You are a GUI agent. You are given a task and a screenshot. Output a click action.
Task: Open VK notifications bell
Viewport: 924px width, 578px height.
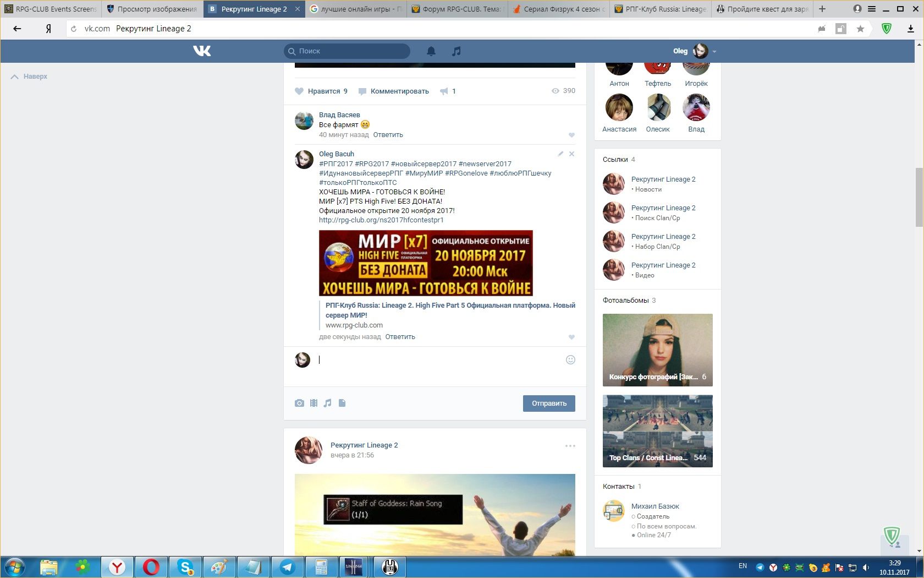(x=431, y=51)
